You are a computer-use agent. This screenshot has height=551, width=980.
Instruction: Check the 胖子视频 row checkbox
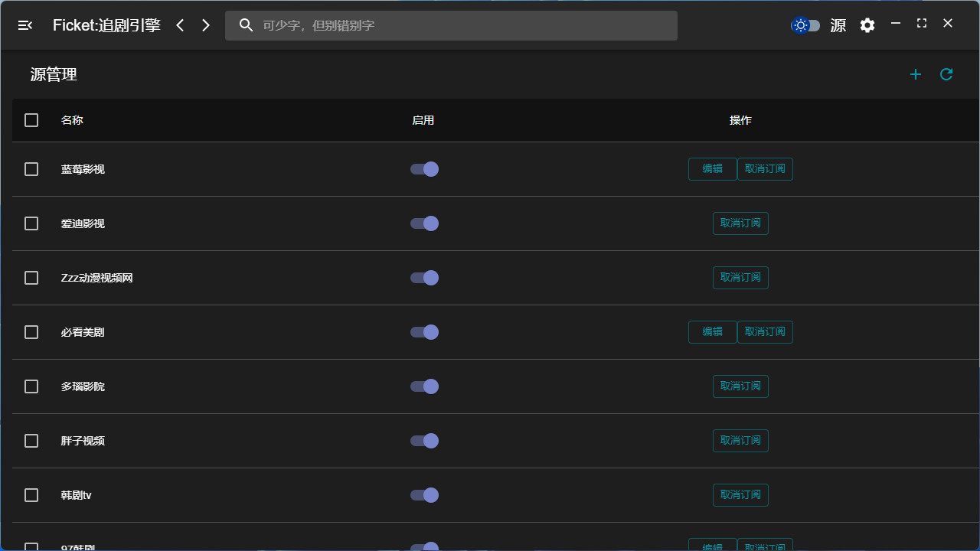tap(31, 441)
